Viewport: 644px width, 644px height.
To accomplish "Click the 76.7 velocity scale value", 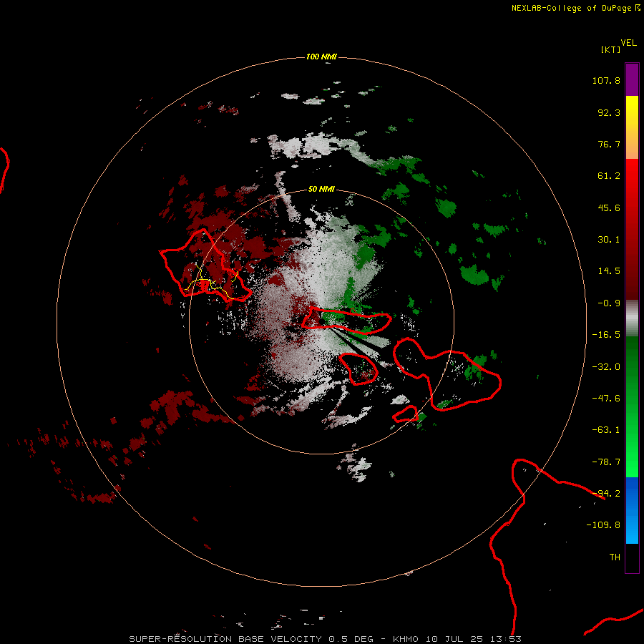I will tap(609, 144).
